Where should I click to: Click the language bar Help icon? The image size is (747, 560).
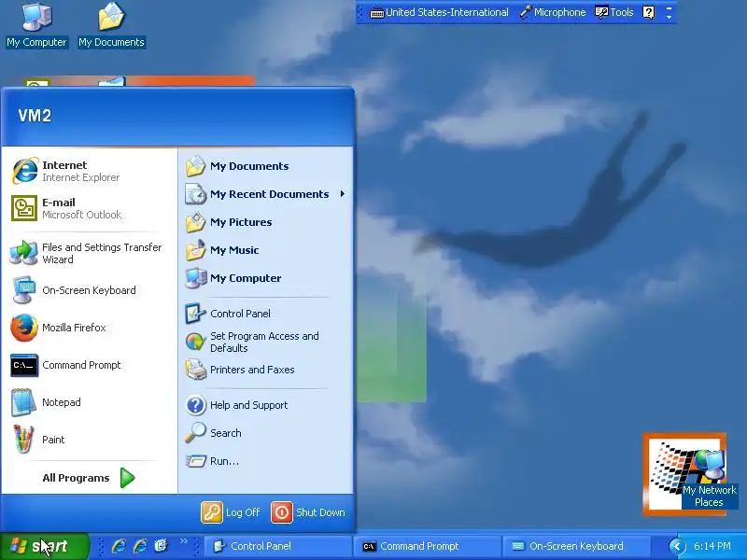[x=648, y=12]
